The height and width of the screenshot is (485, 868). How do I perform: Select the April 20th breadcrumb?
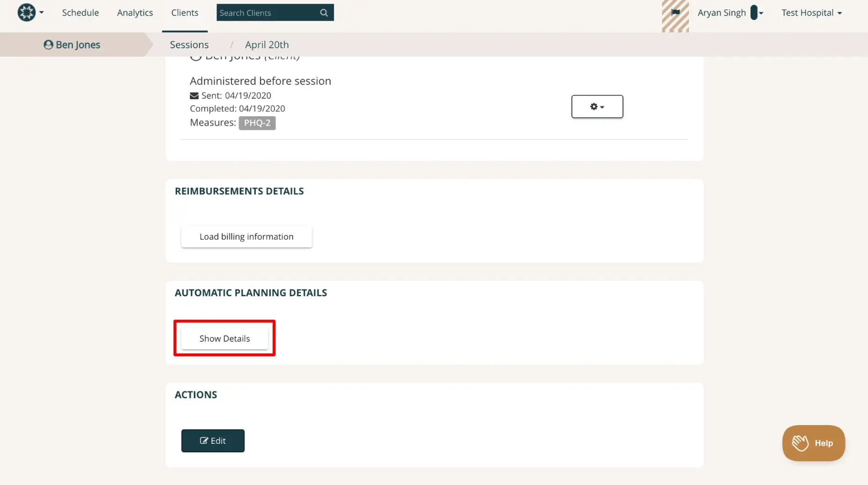pos(267,45)
